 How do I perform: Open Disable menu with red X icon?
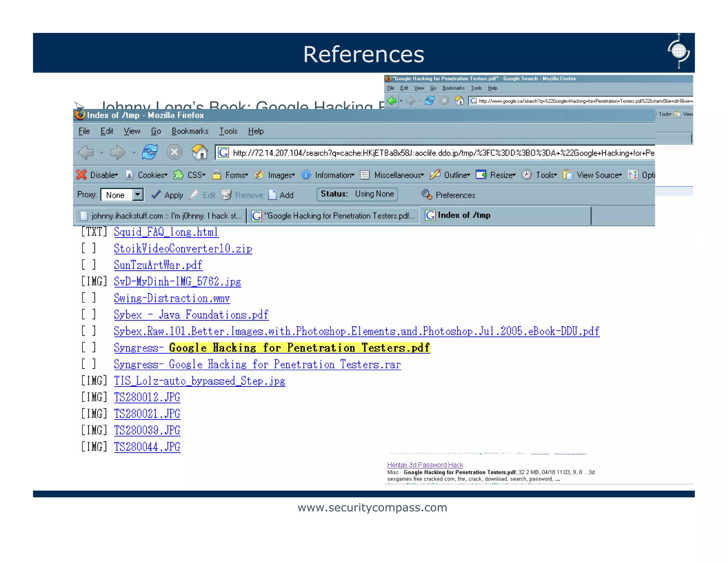pyautogui.click(x=97, y=175)
